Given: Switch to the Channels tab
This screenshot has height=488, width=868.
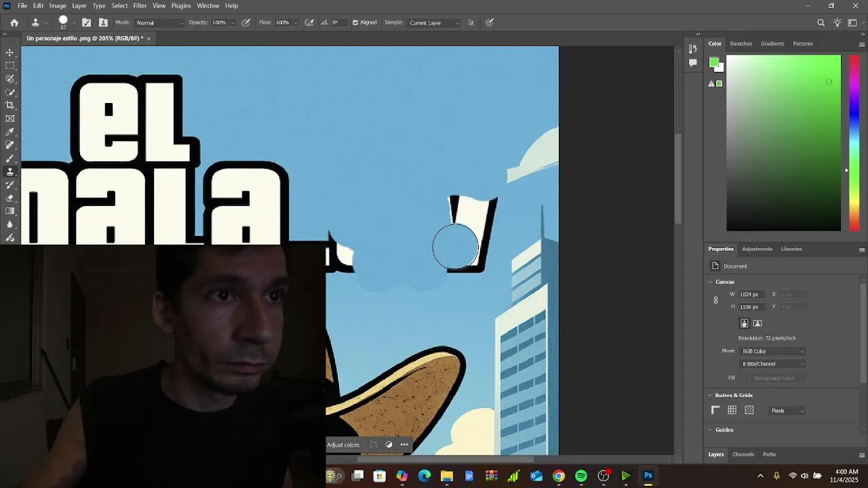Looking at the screenshot, I should [x=743, y=454].
